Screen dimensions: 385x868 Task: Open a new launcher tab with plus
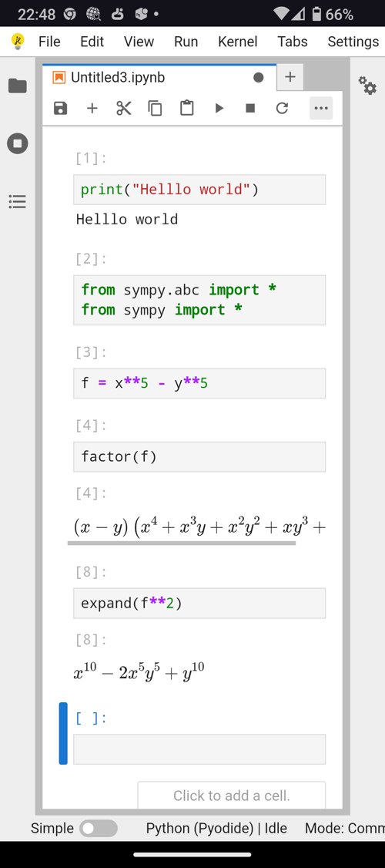[x=290, y=77]
